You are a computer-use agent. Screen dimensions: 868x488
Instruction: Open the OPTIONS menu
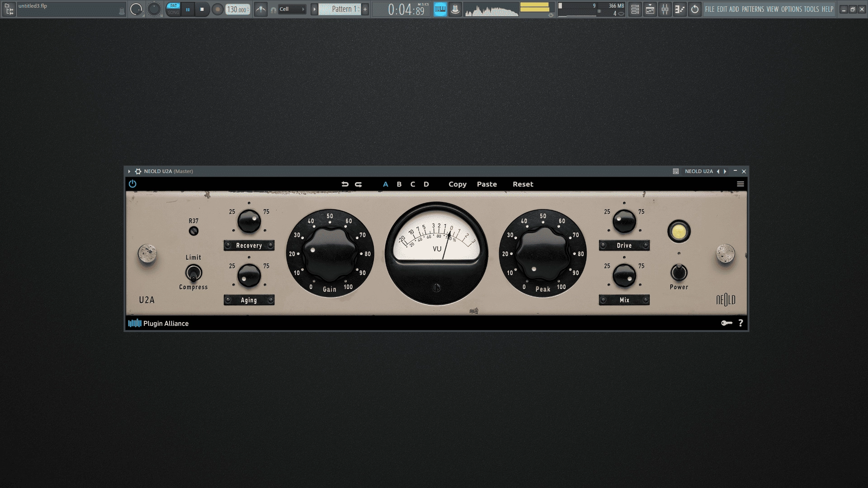tap(792, 9)
